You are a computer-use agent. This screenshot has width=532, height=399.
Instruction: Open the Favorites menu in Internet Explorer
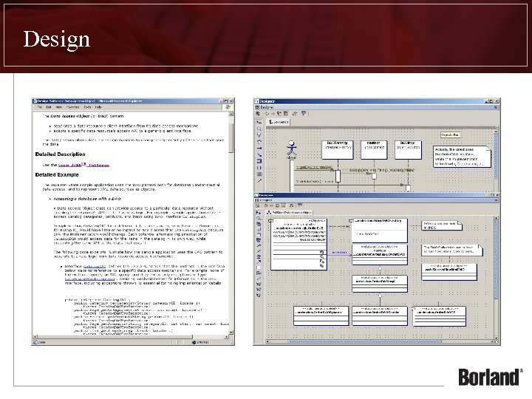(x=72, y=107)
